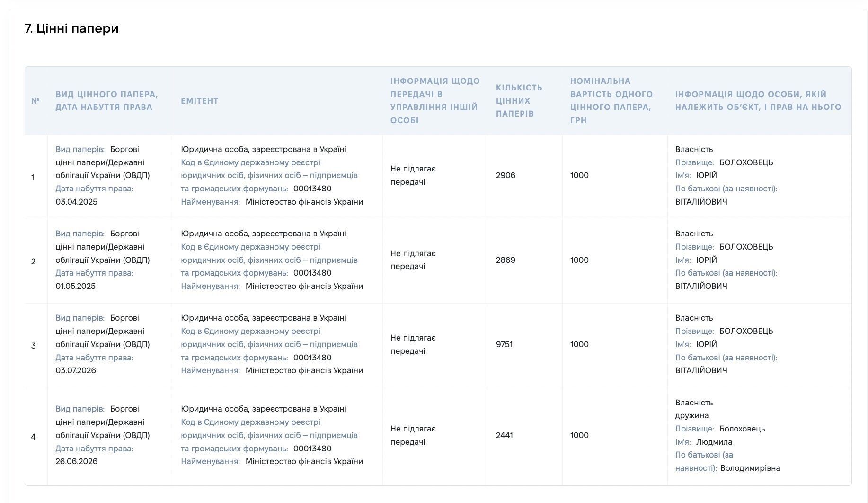Viewport: 868px width, 503px height.
Task: Select the acquisition date 03.04.2025
Action: (77, 202)
